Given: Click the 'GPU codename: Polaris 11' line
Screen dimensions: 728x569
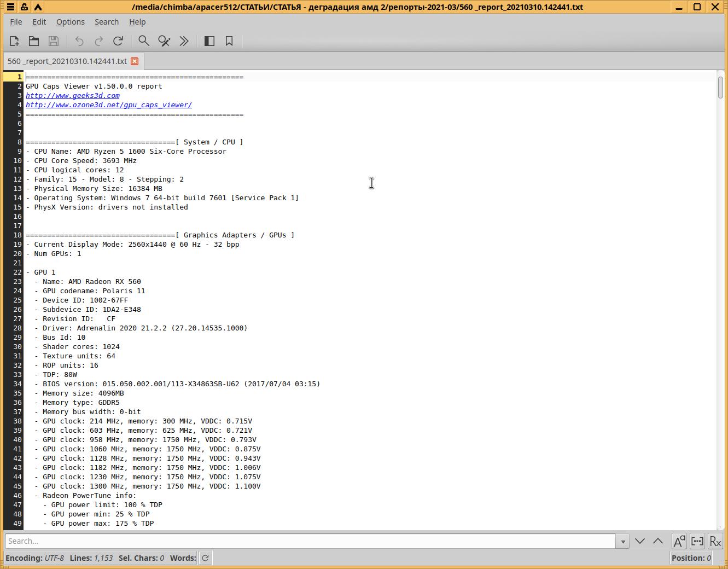Looking at the screenshot, I should pyautogui.click(x=90, y=291).
